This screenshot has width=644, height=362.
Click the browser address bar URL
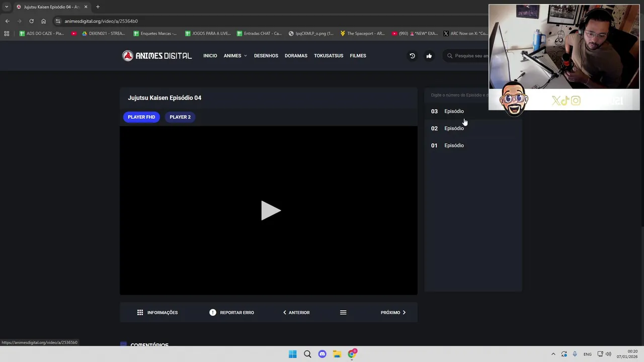101,21
